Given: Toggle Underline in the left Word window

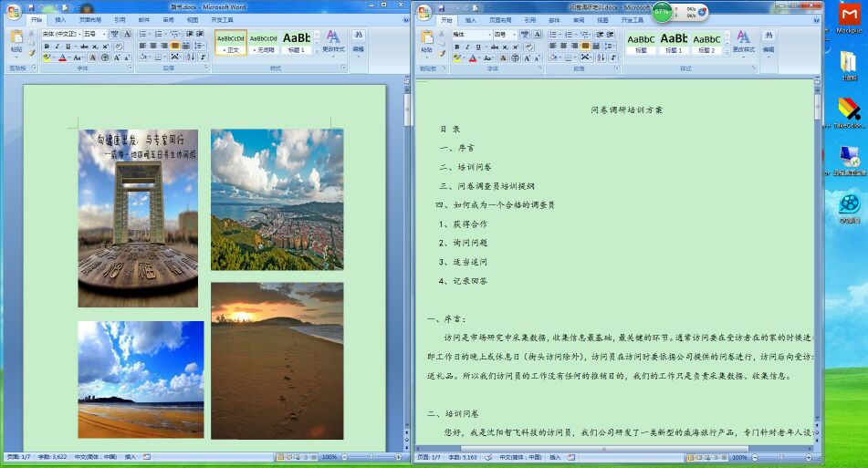Looking at the screenshot, I should point(67,46).
